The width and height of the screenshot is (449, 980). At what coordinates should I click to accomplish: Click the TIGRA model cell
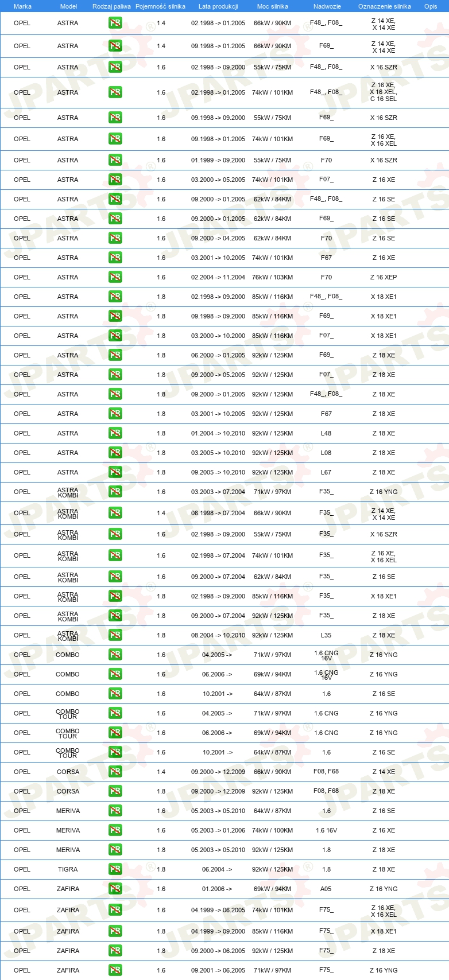(x=68, y=869)
